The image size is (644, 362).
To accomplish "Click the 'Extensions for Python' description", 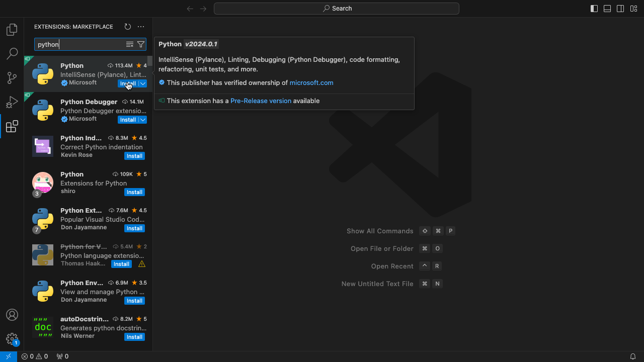I will pyautogui.click(x=94, y=183).
